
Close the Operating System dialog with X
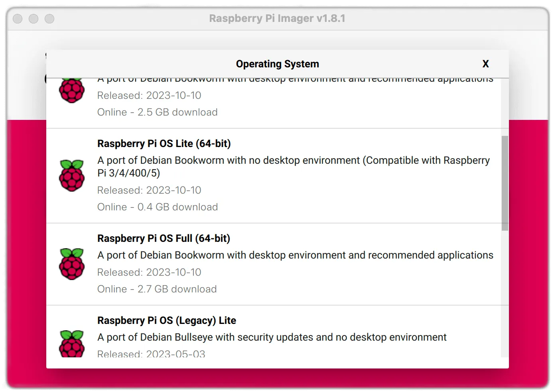(485, 64)
